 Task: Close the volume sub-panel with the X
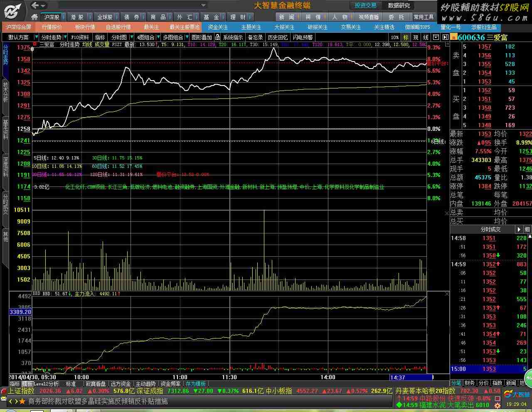pos(447,213)
